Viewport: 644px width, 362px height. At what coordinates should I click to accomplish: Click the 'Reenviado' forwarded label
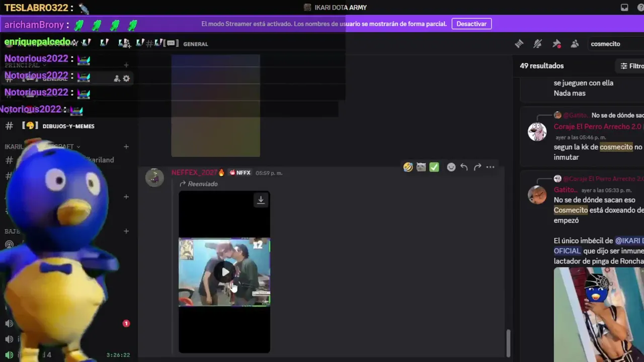pos(203,184)
